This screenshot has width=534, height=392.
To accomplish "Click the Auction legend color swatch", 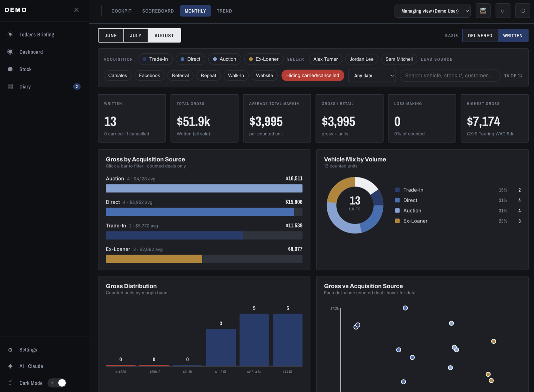I will tap(397, 211).
